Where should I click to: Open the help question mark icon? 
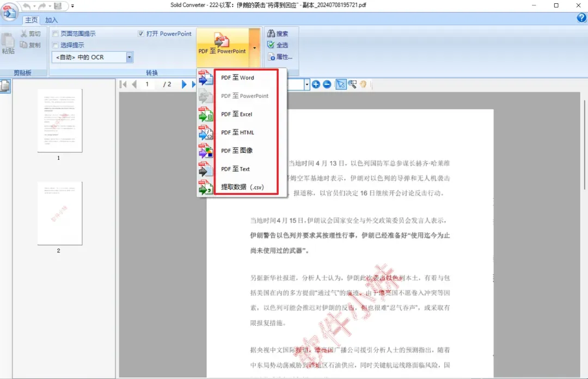click(x=581, y=17)
